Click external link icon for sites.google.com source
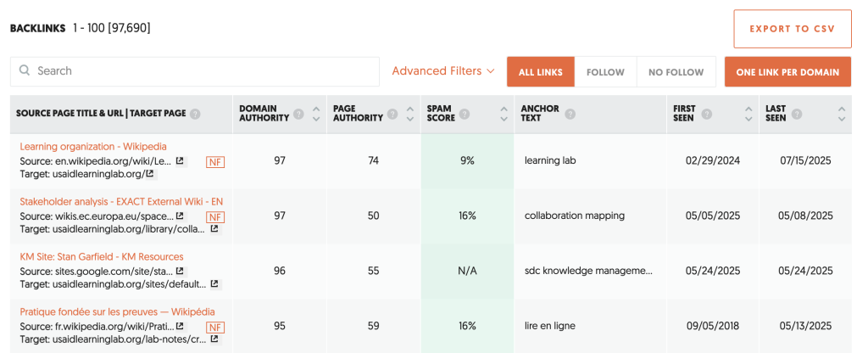Viewport: 868px width, 353px height. pyautogui.click(x=180, y=272)
